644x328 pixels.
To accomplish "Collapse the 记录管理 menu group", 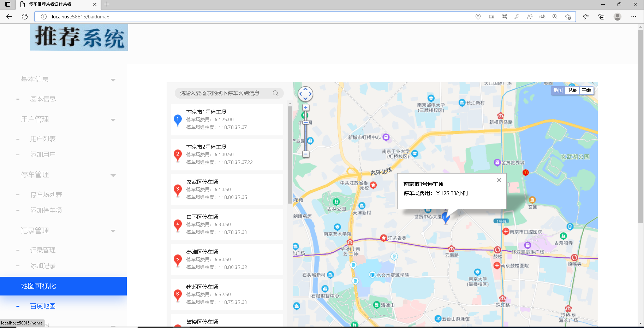I will pyautogui.click(x=113, y=231).
